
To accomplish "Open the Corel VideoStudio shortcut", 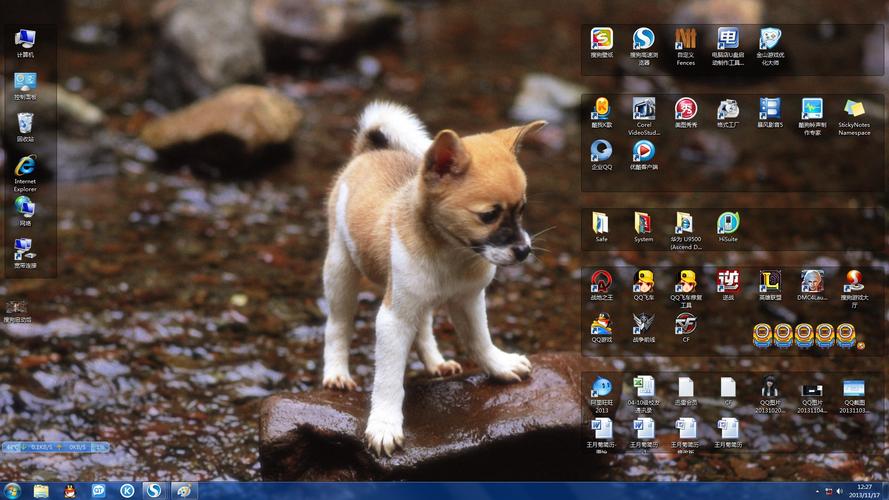I will point(644,109).
